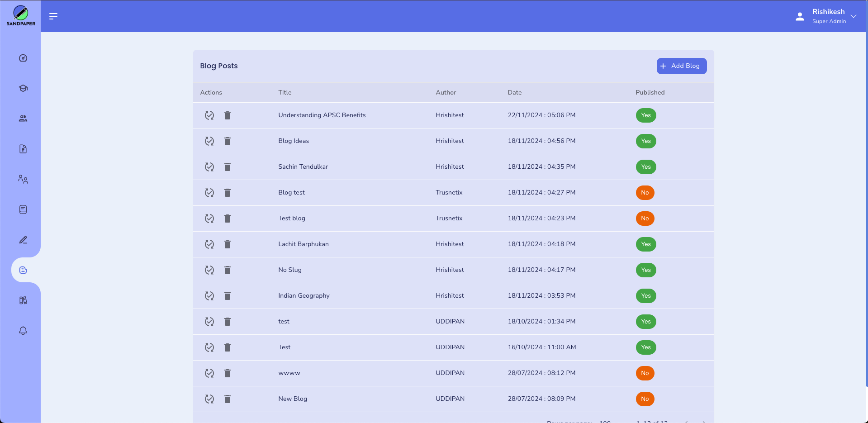Screen dimensions: 868x423
Task: Click the pen editing icon in sidebar
Action: click(x=22, y=240)
